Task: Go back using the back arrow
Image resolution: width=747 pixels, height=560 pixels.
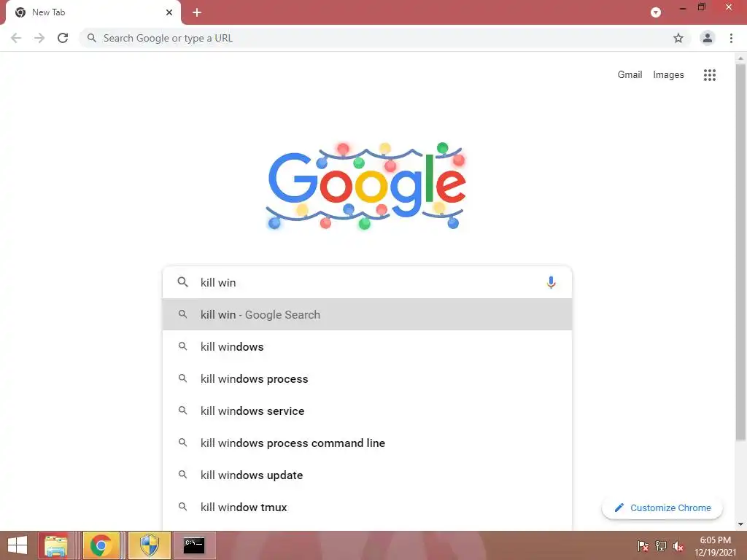Action: tap(16, 38)
